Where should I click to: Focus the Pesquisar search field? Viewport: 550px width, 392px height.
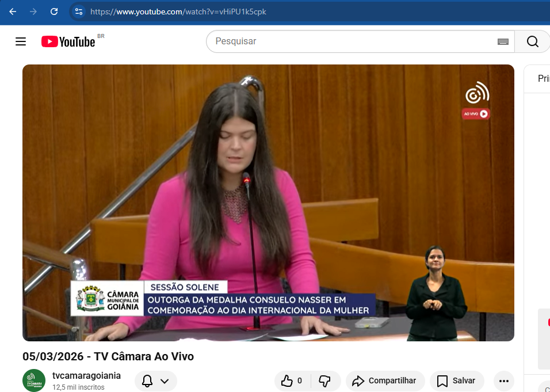(351, 41)
